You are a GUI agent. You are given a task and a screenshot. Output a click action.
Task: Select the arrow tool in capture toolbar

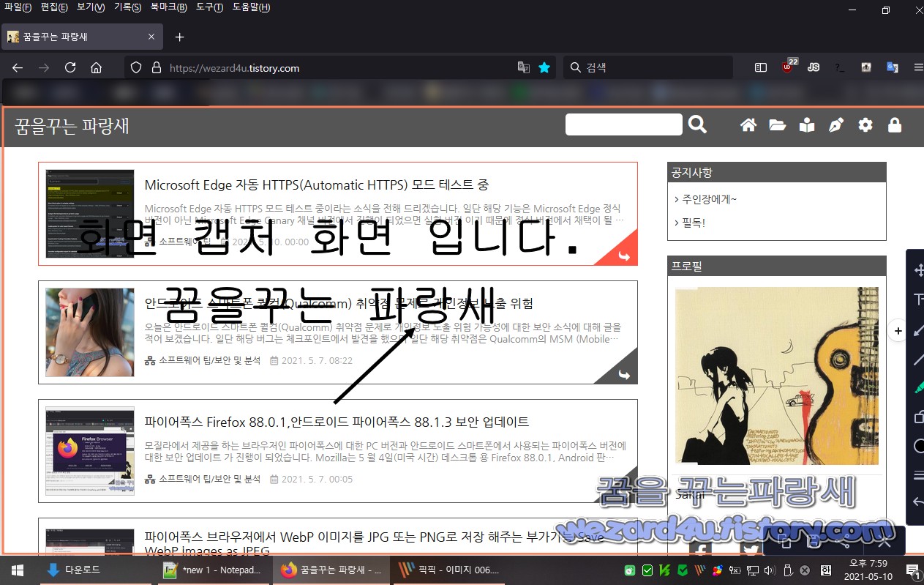click(919, 329)
